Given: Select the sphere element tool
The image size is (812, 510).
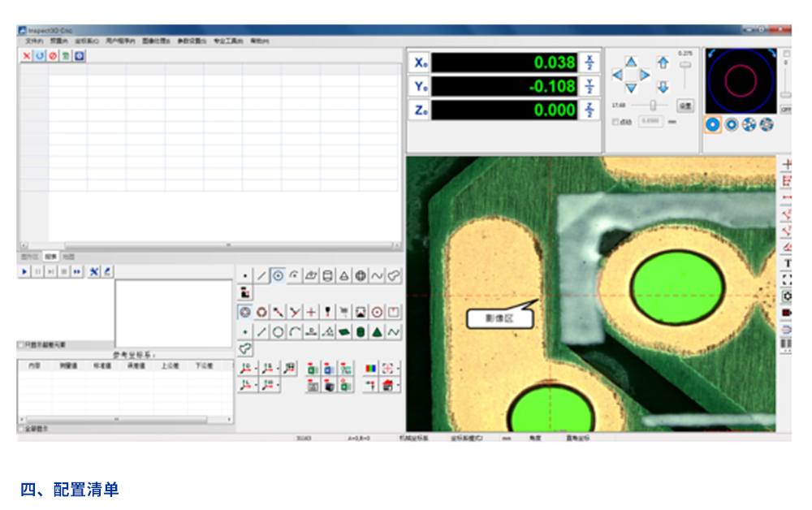Looking at the screenshot, I should click(x=361, y=276).
